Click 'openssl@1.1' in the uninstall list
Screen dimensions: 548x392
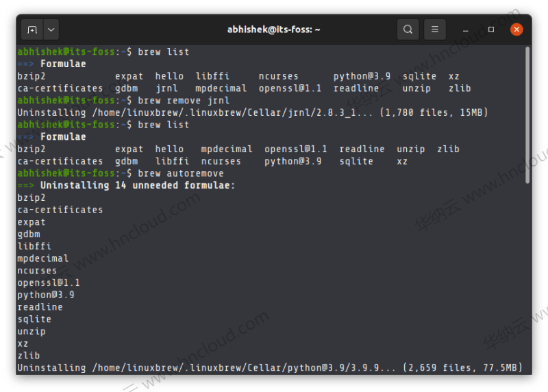coord(49,282)
